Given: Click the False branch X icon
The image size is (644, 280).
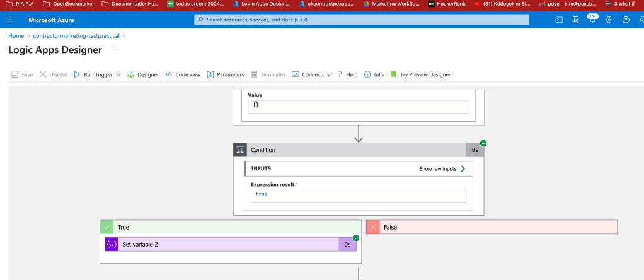Looking at the screenshot, I should tap(373, 227).
